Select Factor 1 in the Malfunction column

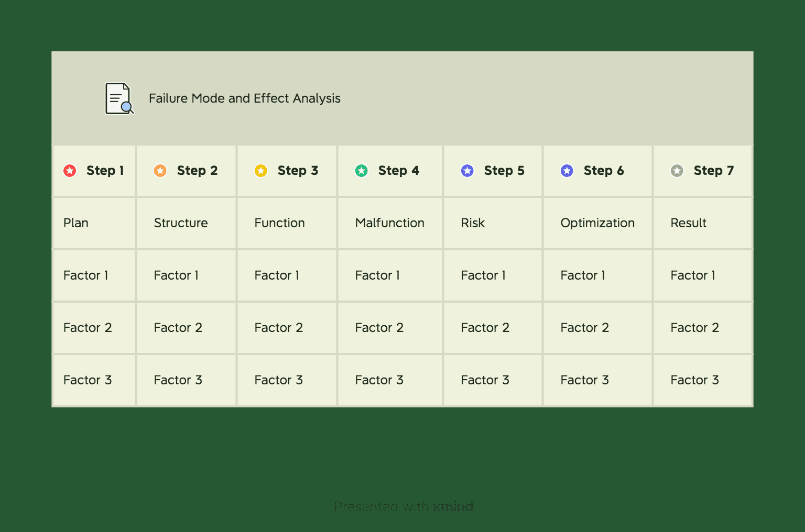pyautogui.click(x=390, y=275)
